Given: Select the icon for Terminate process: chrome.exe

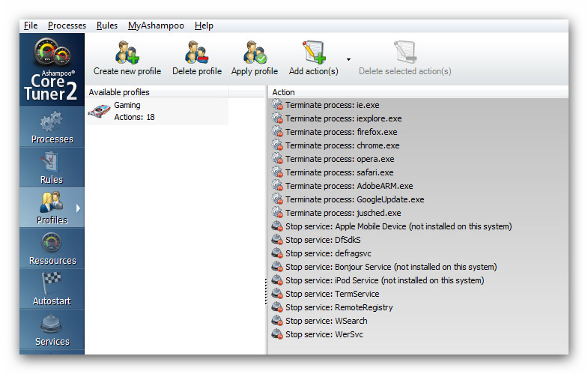Looking at the screenshot, I should click(x=277, y=145).
